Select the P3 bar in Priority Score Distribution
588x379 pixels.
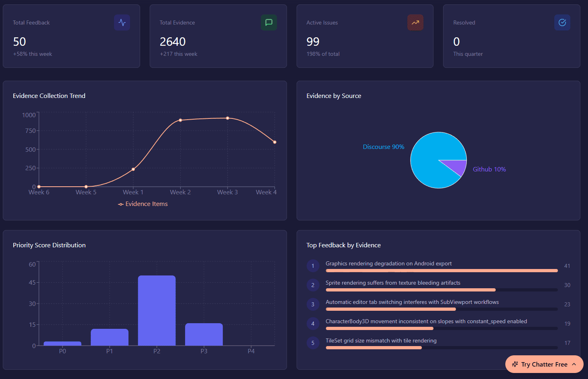click(x=204, y=334)
